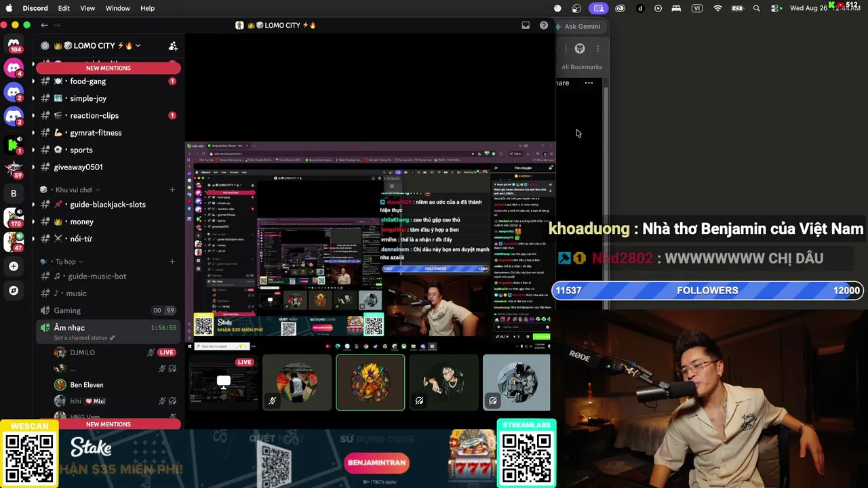The height and width of the screenshot is (488, 868).
Task: Select the Âm nhạc voice channel
Action: pos(108,331)
